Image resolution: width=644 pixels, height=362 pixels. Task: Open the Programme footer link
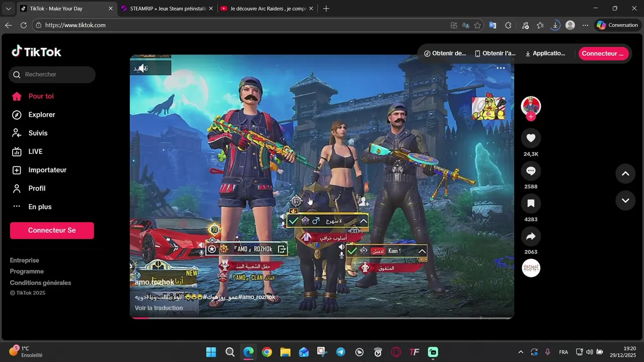click(x=27, y=271)
